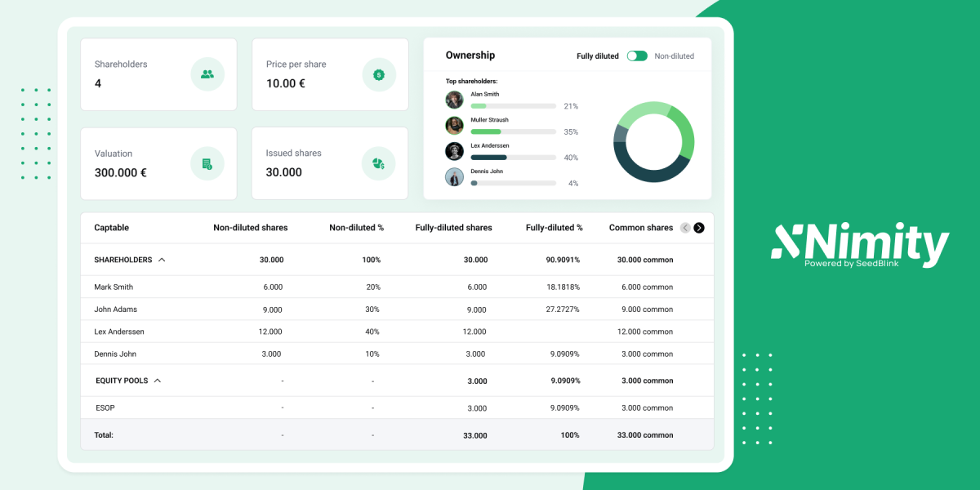Image resolution: width=980 pixels, height=490 pixels.
Task: Click the 10.00 € price value
Action: click(286, 83)
